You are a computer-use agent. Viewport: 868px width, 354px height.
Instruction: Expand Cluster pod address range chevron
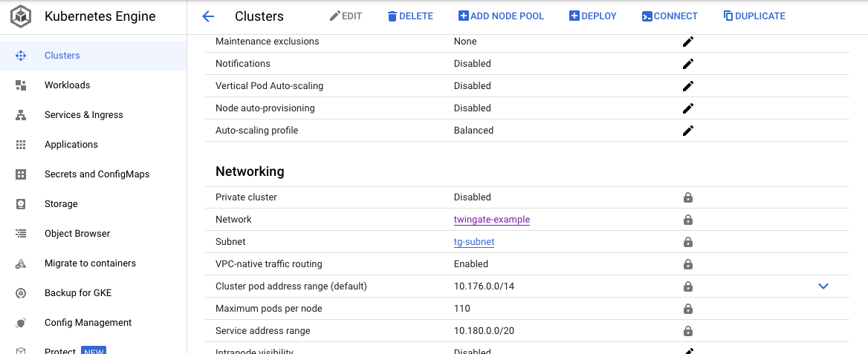click(823, 286)
